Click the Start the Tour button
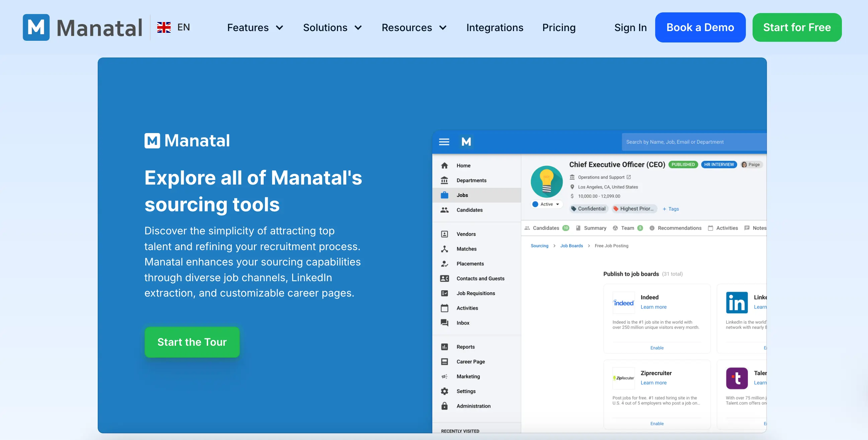This screenshot has height=440, width=868. coord(192,342)
